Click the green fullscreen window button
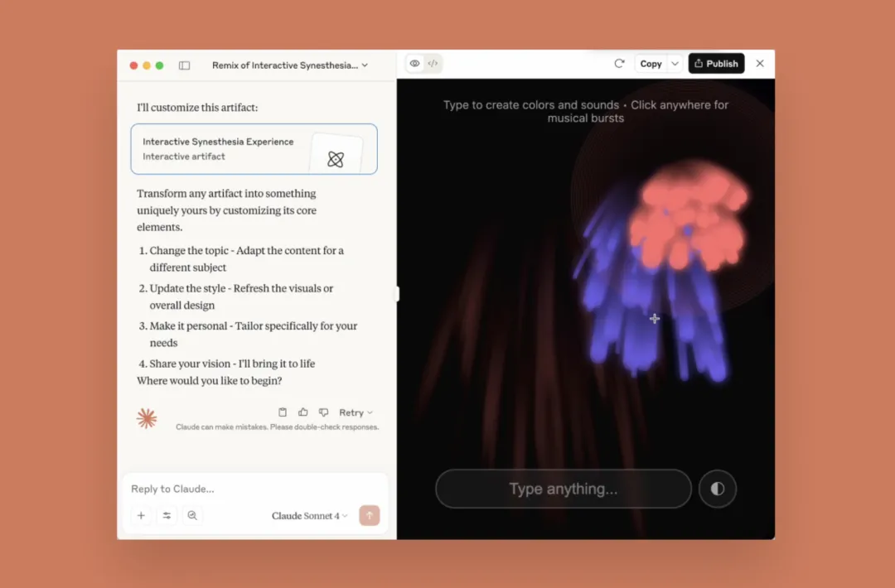The width and height of the screenshot is (895, 588). point(160,65)
